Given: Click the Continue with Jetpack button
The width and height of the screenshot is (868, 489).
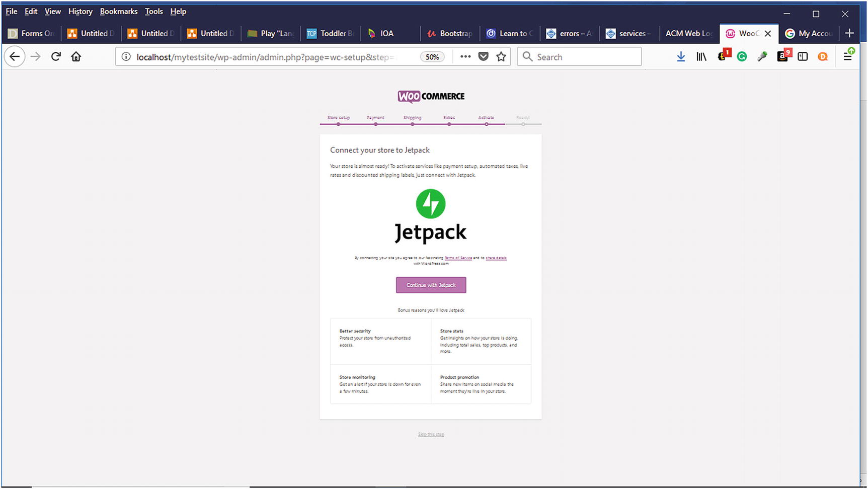Looking at the screenshot, I should click(431, 285).
